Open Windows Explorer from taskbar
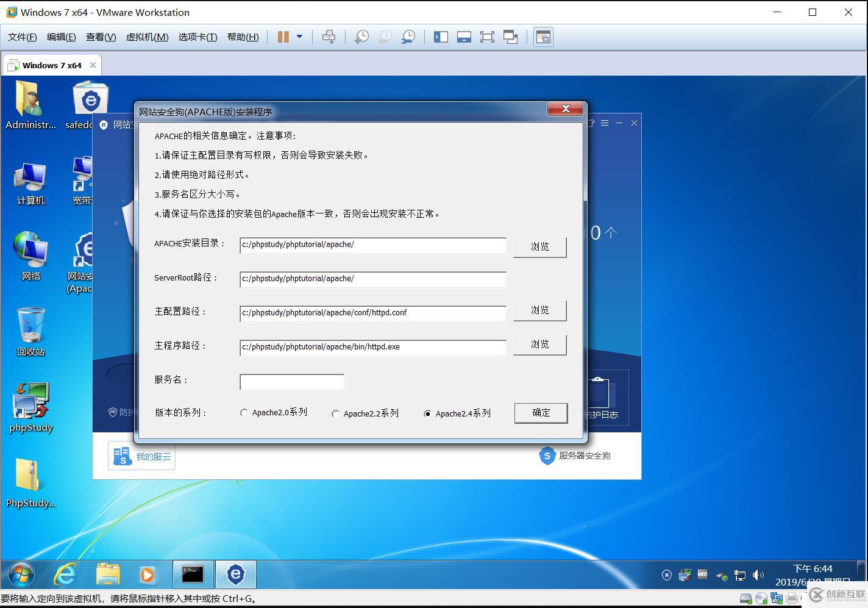Image resolution: width=868 pixels, height=608 pixels. click(x=108, y=574)
